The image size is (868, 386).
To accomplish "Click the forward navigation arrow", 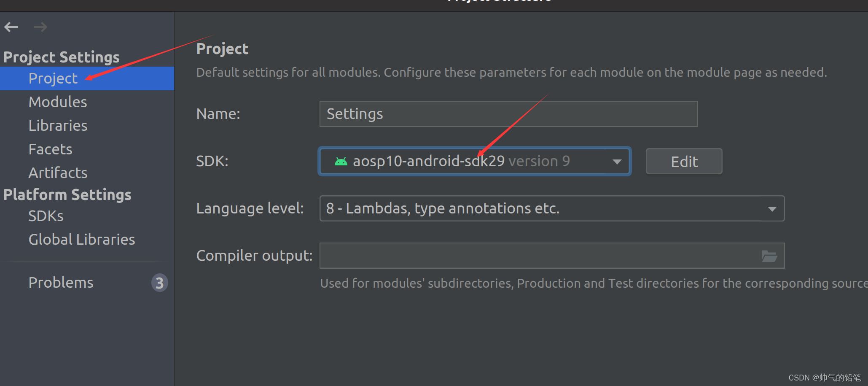I will (x=40, y=27).
